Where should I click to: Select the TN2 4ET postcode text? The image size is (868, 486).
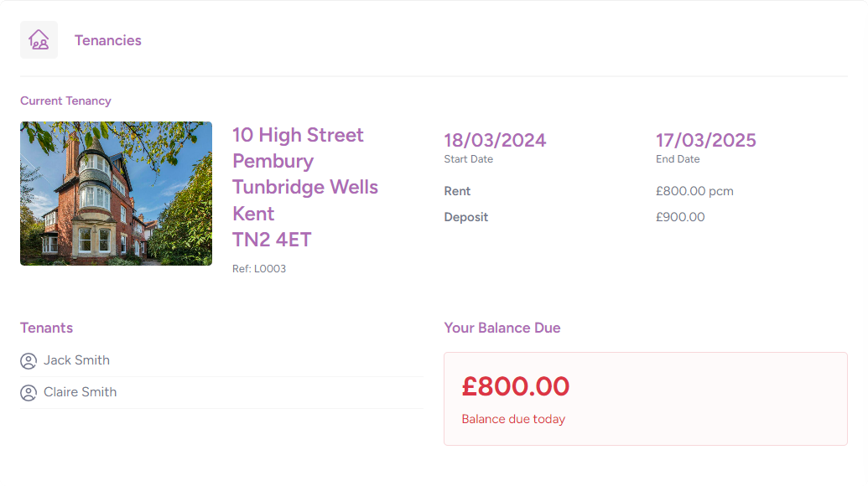tap(272, 240)
